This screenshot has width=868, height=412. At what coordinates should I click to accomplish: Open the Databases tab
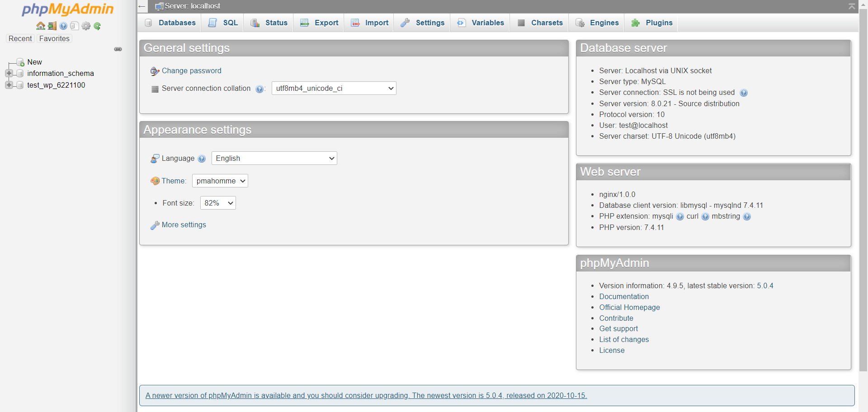point(170,23)
